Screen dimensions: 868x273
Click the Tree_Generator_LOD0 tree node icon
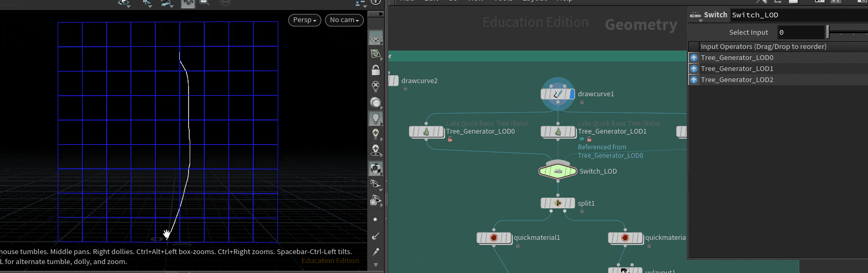(426, 132)
